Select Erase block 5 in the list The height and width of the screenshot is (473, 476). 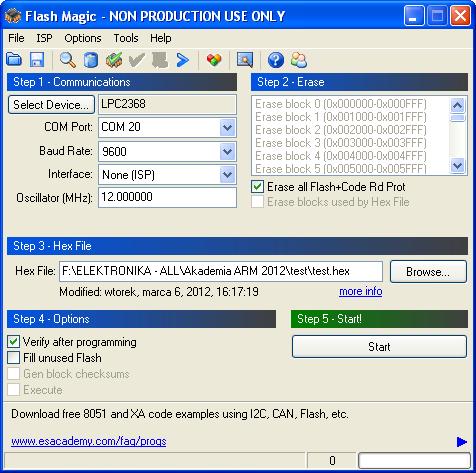(x=341, y=169)
